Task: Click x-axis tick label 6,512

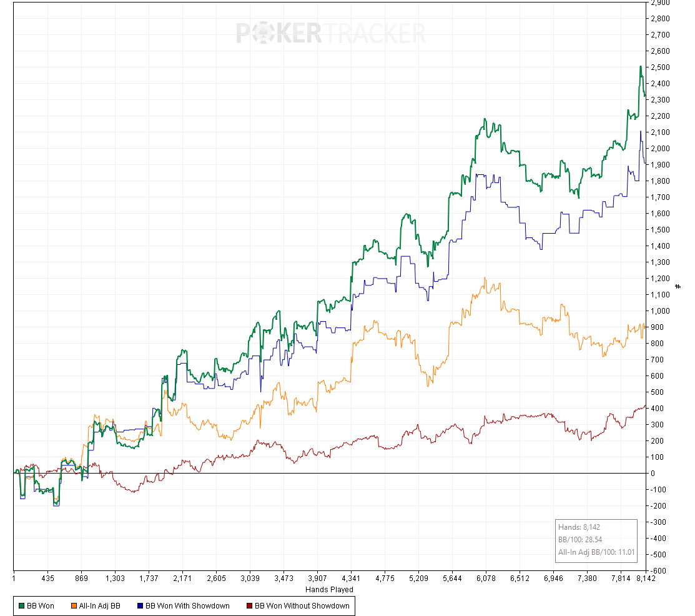Action: 520,579
